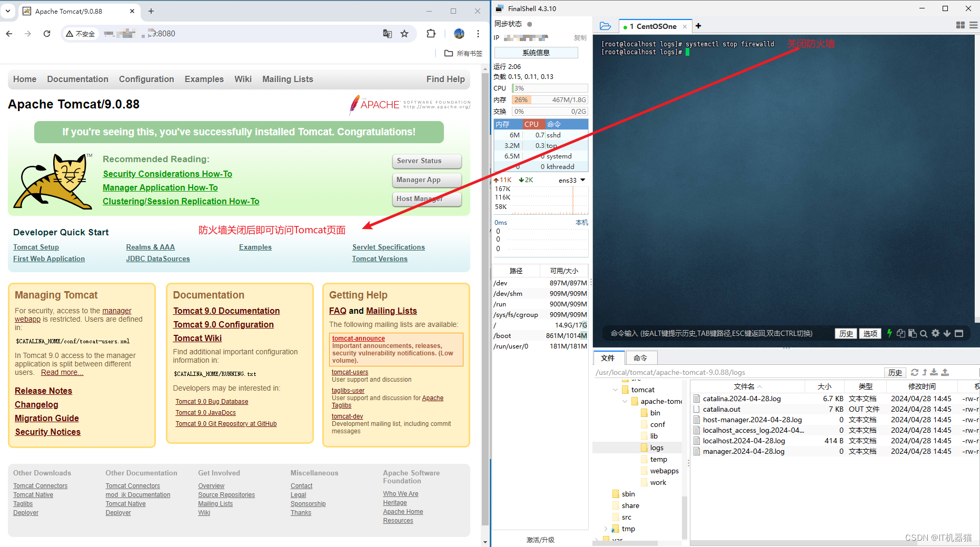The image size is (980, 547).
Task: Click the file download icon
Action: pyautogui.click(x=934, y=372)
